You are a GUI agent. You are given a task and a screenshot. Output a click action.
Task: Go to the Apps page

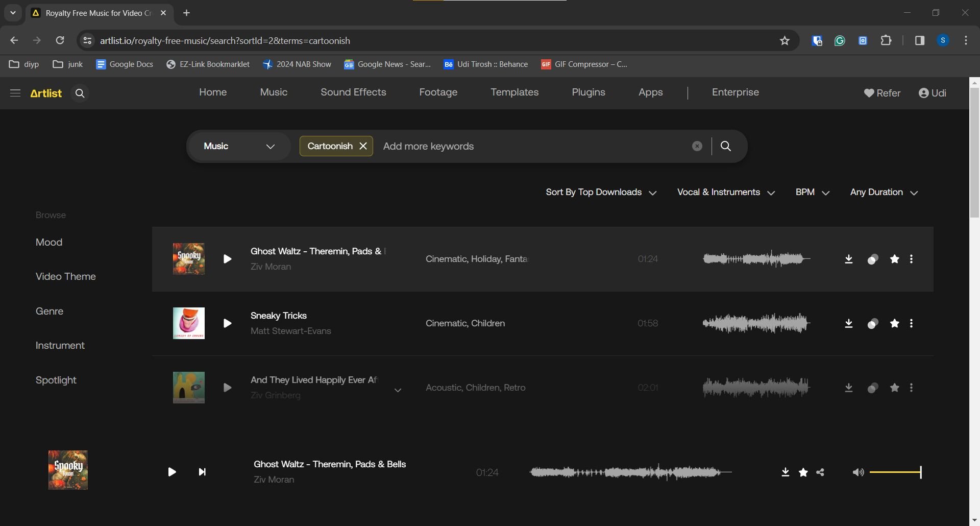pyautogui.click(x=651, y=92)
